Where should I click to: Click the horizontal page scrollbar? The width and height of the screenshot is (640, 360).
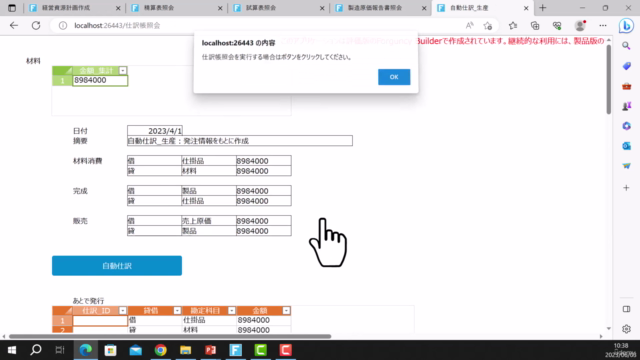point(170,336)
